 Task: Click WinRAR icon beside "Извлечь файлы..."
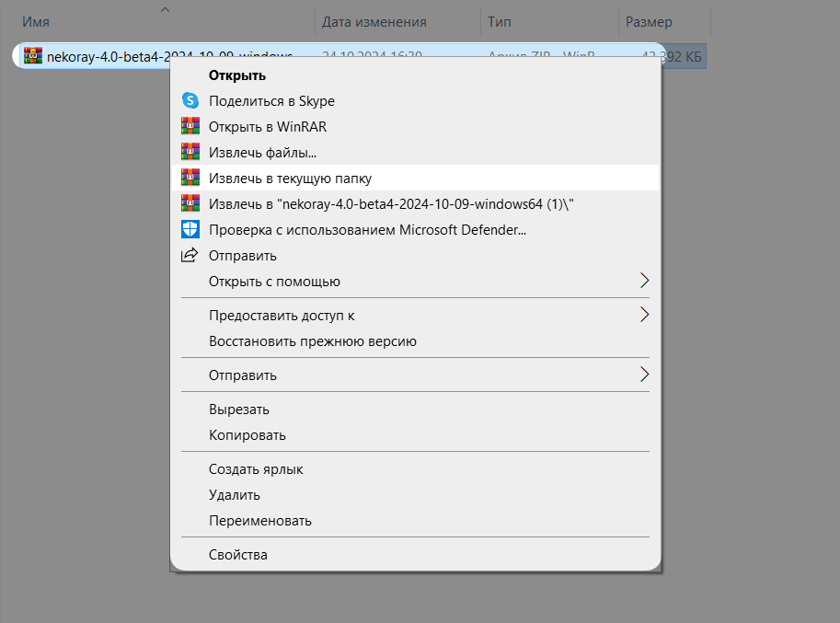(x=190, y=153)
